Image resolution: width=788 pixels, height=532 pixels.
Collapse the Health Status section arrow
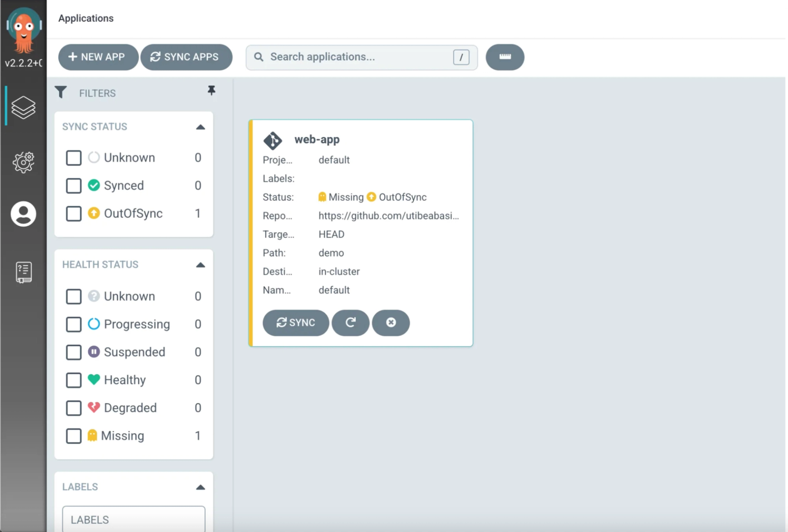coord(201,265)
